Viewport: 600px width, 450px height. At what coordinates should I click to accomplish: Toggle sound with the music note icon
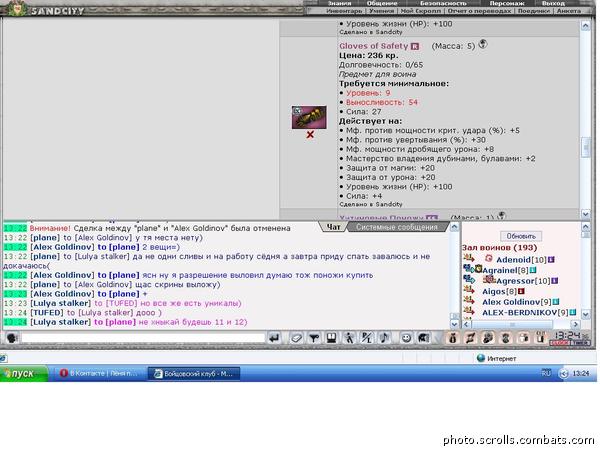point(385,338)
